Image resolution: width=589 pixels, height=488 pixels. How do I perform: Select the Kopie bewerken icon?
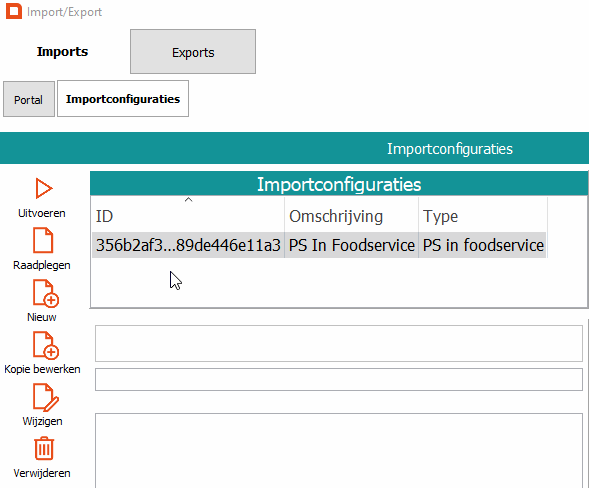(x=45, y=345)
